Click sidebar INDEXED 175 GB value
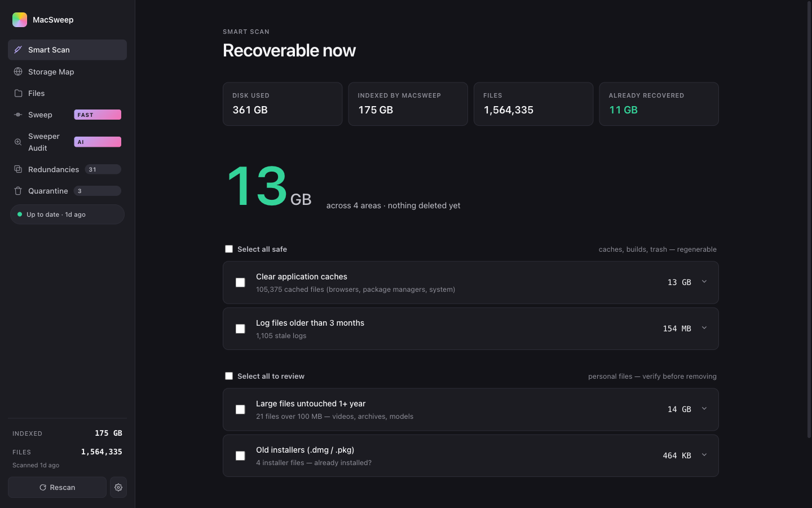 click(x=108, y=433)
